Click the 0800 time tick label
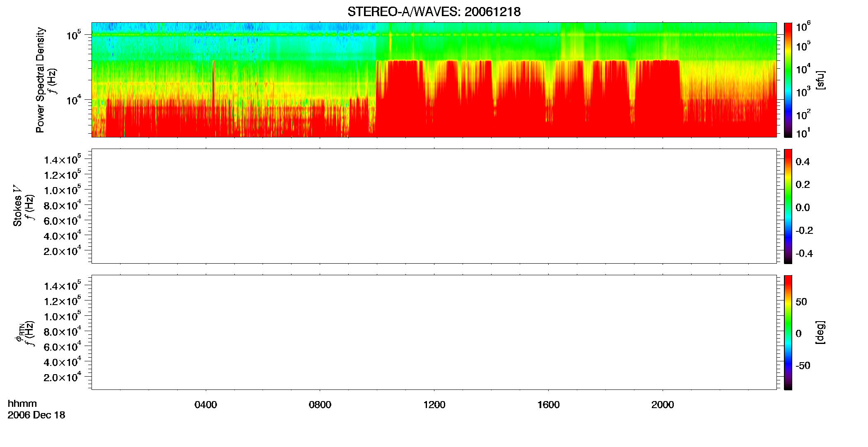 (x=320, y=405)
